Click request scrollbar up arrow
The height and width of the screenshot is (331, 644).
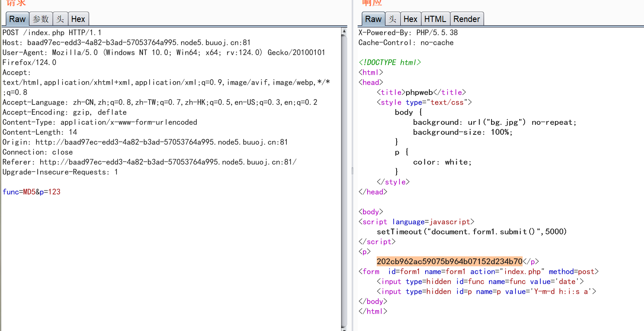(344, 31)
